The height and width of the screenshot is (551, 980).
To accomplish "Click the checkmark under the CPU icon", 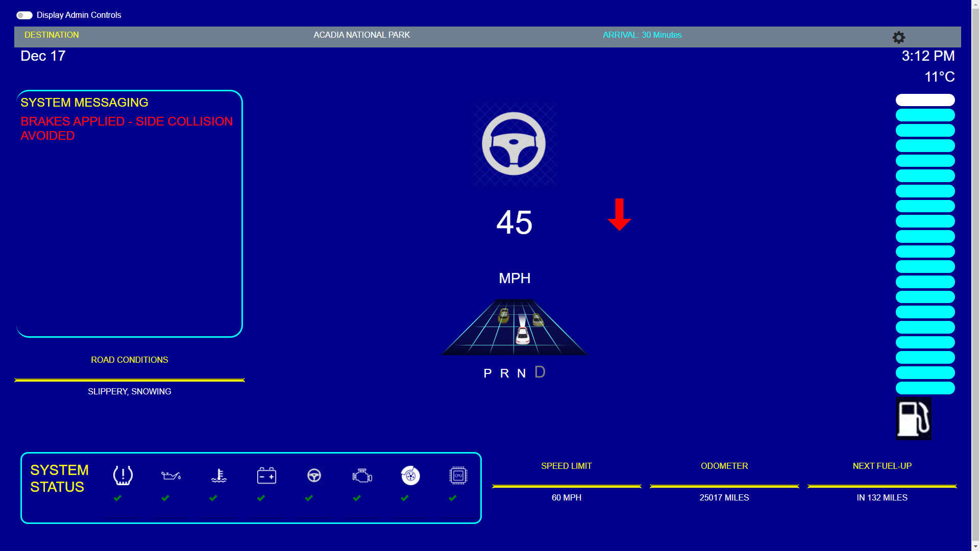I will click(x=452, y=498).
